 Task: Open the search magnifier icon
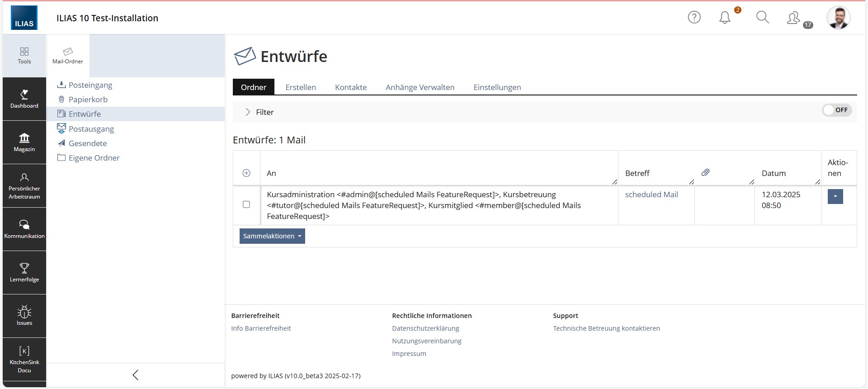point(762,18)
